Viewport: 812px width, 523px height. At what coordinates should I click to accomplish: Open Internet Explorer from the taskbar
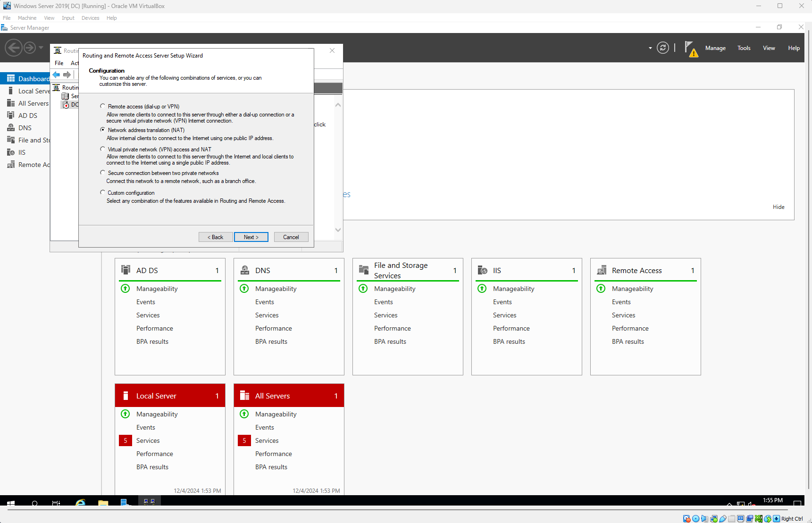81,503
